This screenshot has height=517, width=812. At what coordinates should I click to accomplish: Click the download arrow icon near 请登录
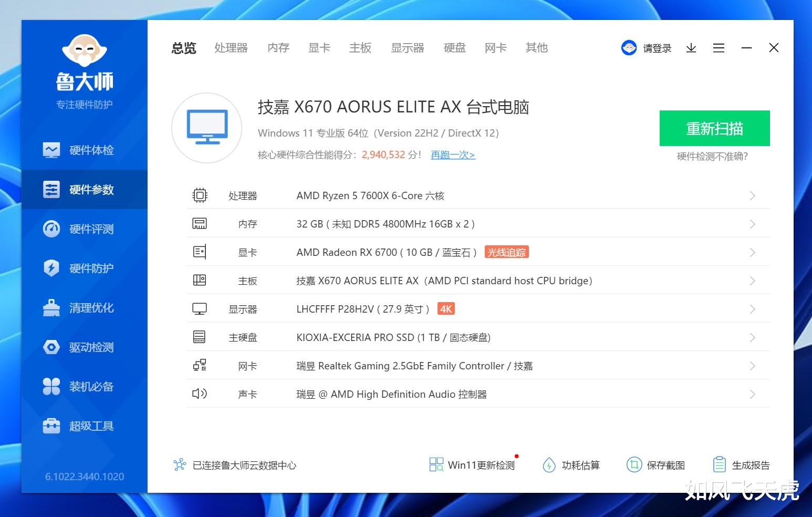click(x=691, y=48)
